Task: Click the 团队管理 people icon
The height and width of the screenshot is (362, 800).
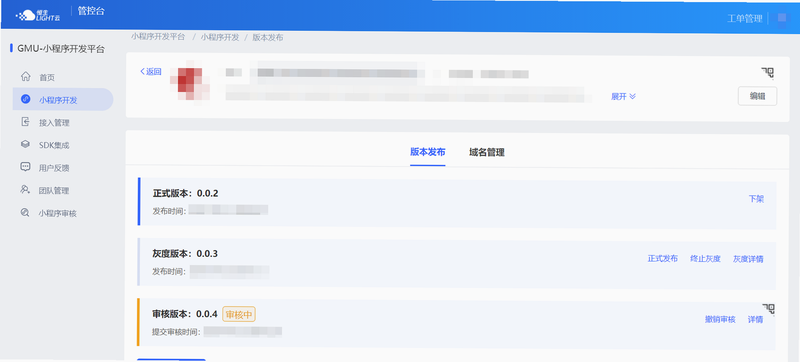Action: tap(25, 190)
